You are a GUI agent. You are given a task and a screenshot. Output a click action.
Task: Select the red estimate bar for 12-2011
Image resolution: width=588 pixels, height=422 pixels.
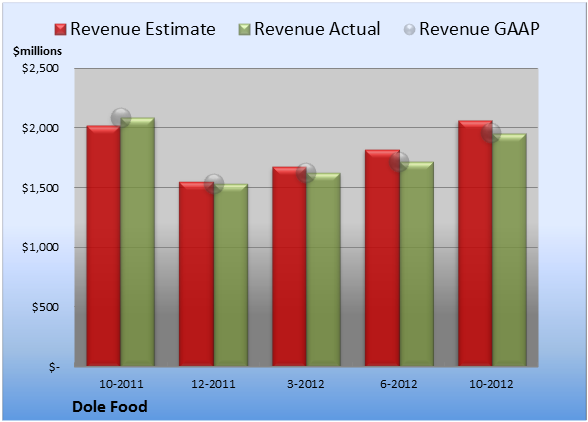[196, 274]
